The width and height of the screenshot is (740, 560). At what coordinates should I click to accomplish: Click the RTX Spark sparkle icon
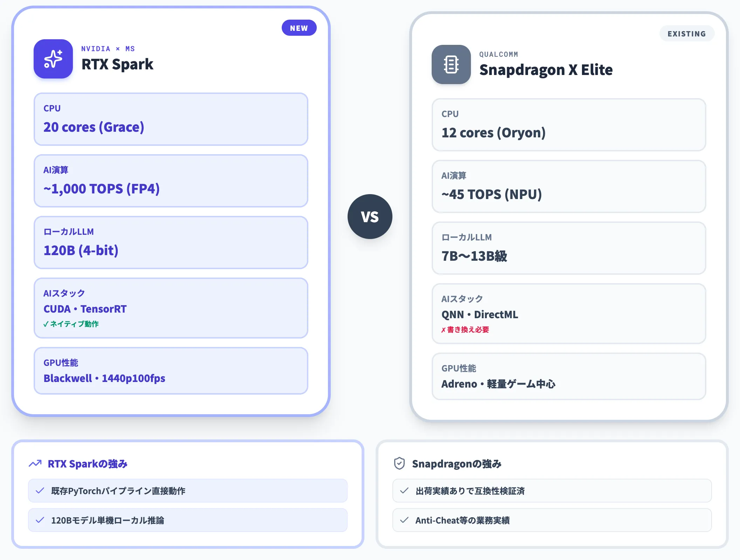click(53, 59)
